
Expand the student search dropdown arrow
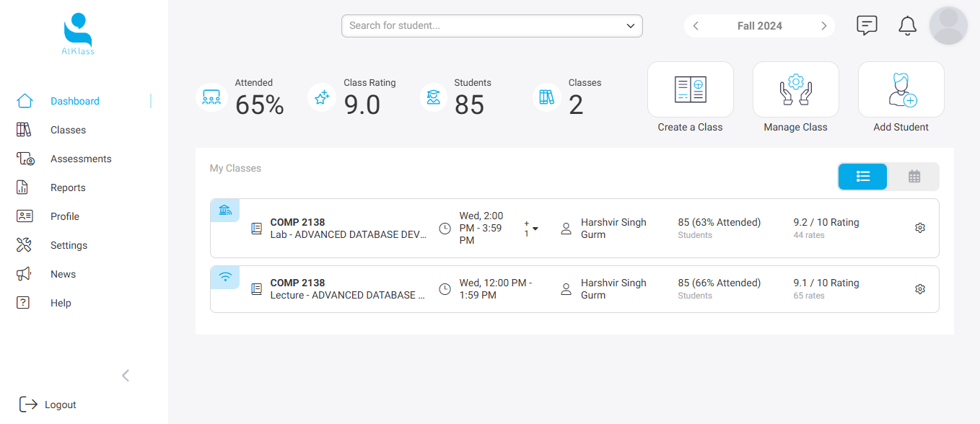click(x=631, y=26)
